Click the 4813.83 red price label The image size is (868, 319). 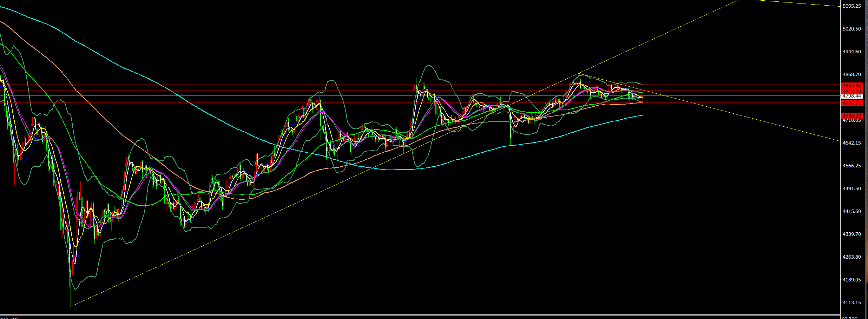click(x=857, y=92)
